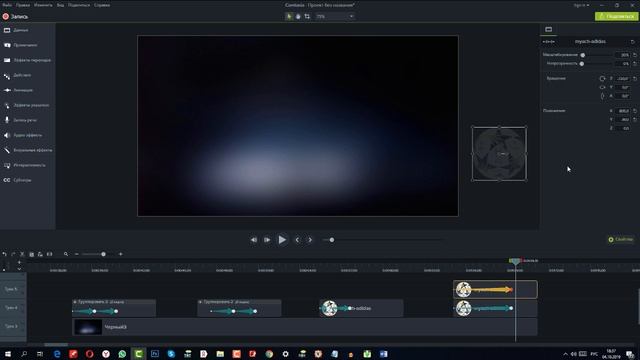
Task: Open the Animations sidebar item
Action: coord(18,90)
